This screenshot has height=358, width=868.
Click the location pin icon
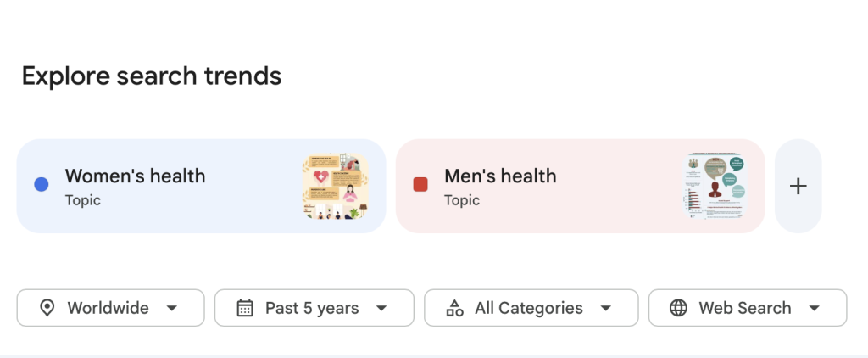coord(47,308)
